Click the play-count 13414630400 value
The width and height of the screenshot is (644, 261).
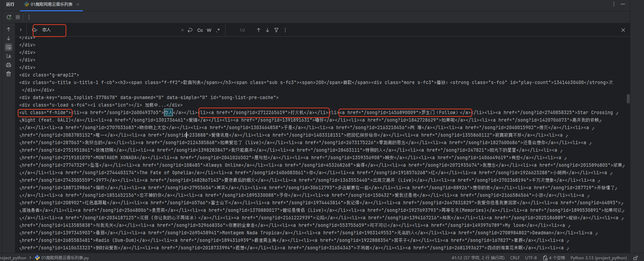point(569,82)
